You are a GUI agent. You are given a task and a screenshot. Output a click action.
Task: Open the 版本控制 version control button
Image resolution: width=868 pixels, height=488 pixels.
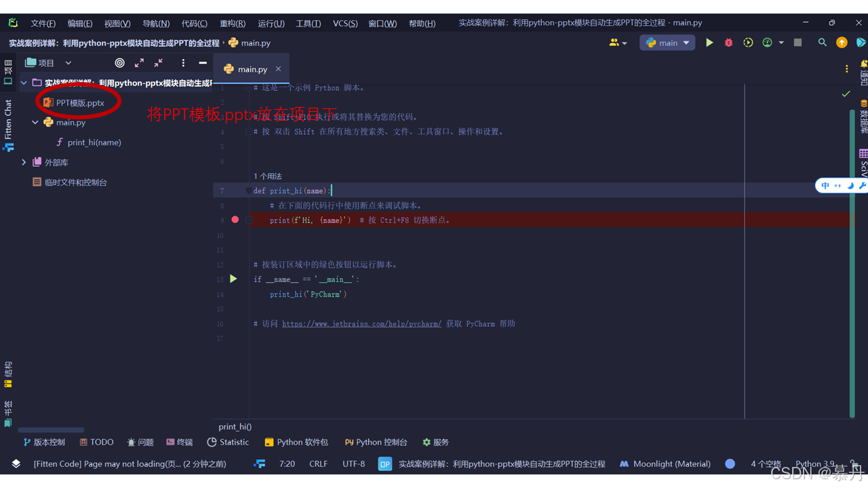[44, 442]
